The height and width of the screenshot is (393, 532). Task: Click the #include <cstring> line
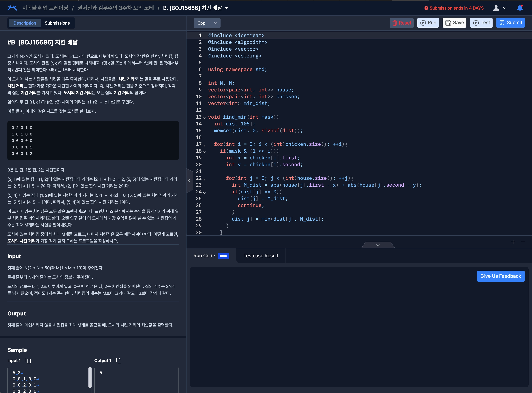(235, 56)
